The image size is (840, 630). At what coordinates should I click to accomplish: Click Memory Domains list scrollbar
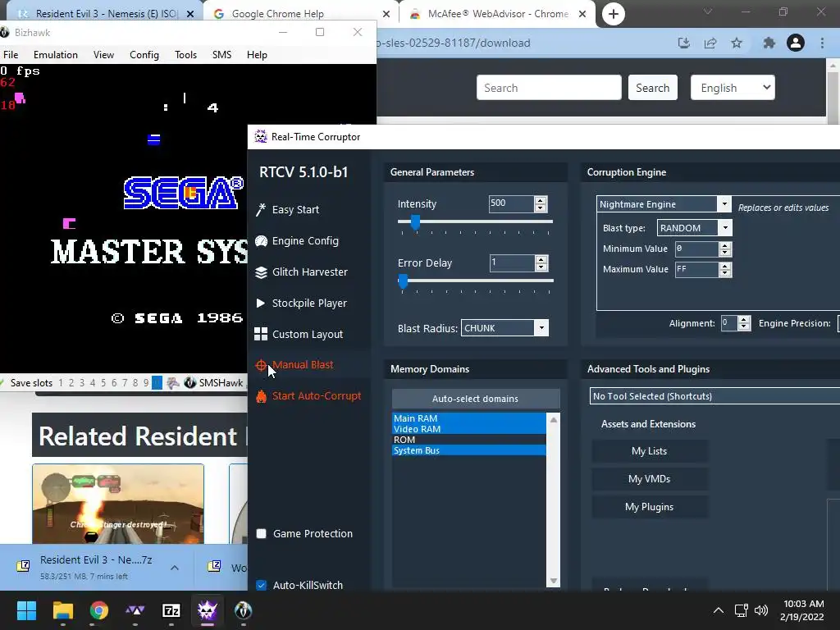554,500
